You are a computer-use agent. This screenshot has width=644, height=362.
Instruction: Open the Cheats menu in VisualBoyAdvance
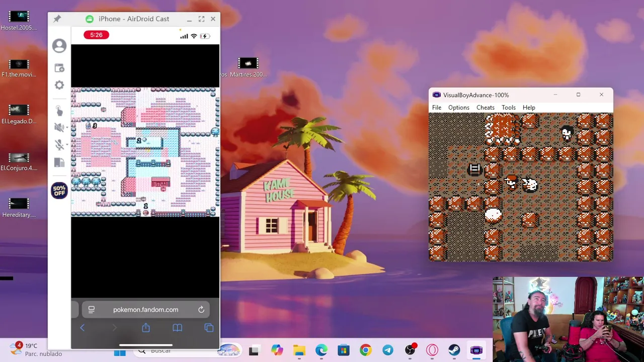pos(486,108)
